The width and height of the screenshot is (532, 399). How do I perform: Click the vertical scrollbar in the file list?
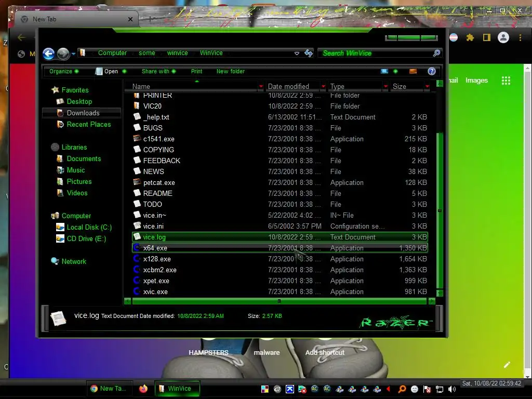(x=440, y=210)
